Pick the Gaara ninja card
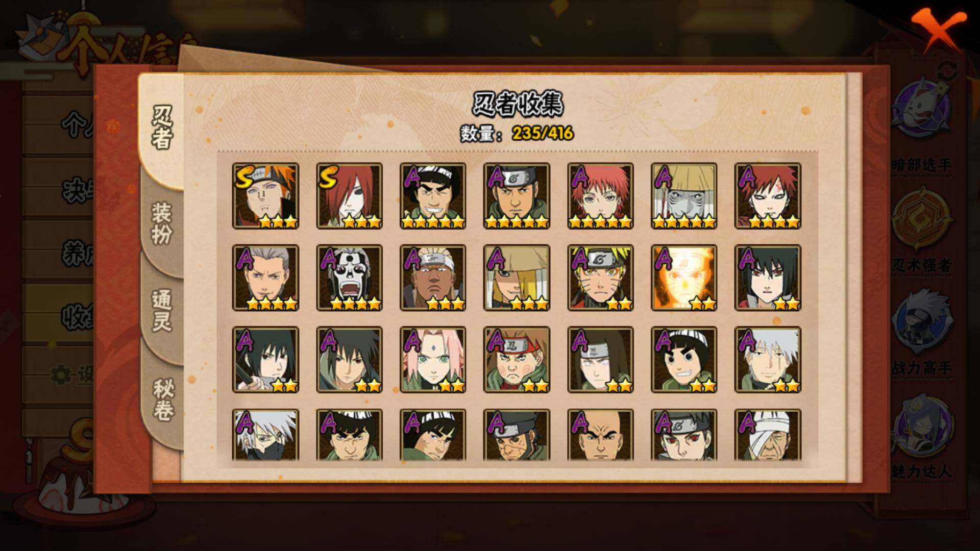Screen dimensions: 980x551 tap(768, 196)
